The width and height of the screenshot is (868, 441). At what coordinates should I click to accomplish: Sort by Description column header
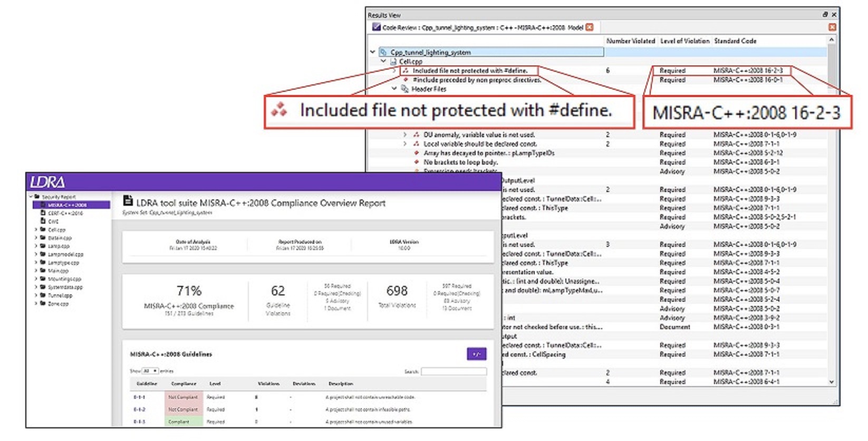click(x=341, y=384)
